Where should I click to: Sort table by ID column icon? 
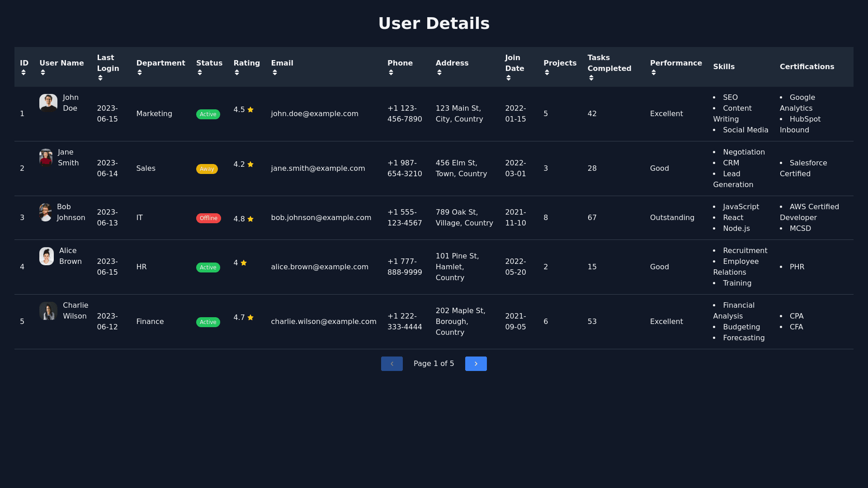(x=23, y=73)
